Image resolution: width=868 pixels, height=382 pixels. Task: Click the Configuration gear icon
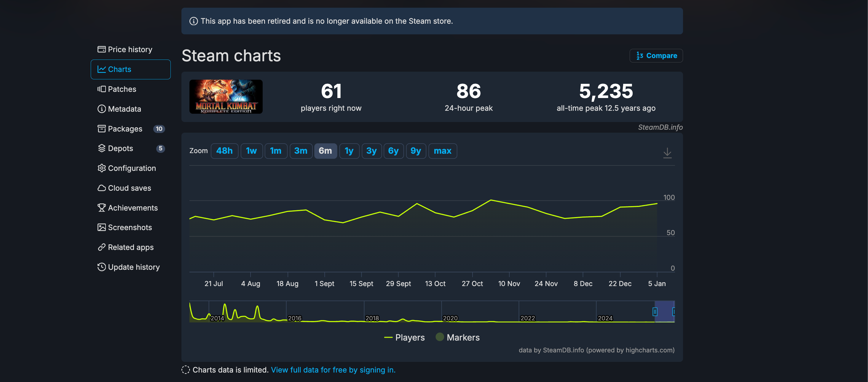(101, 168)
